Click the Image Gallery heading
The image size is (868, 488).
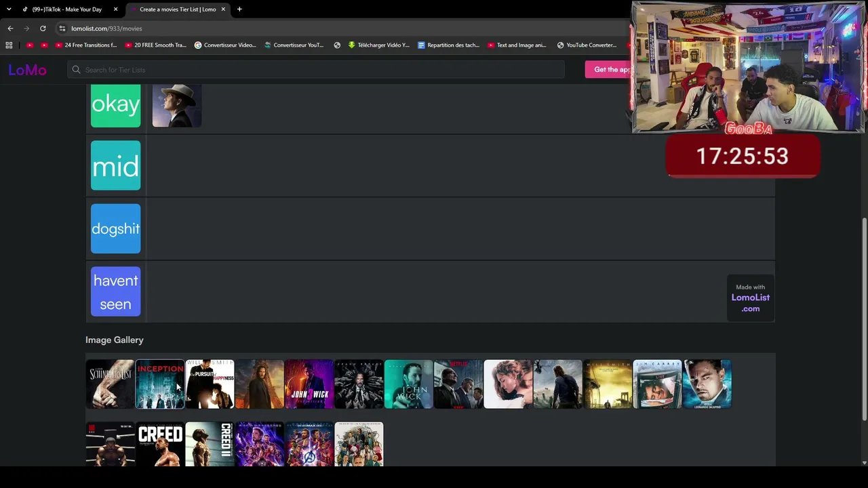115,340
